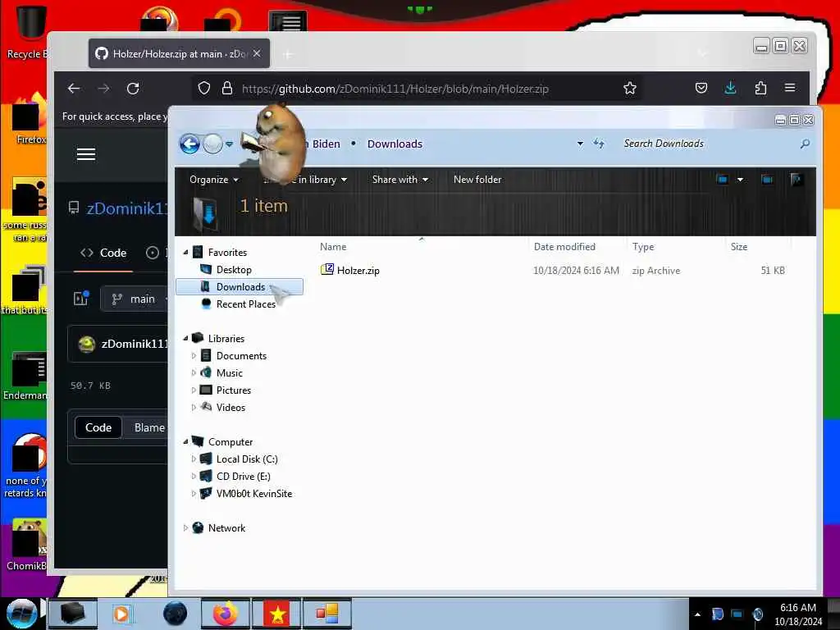Image resolution: width=840 pixels, height=630 pixels.
Task: Click the Save to Pocket icon
Action: tap(701, 89)
